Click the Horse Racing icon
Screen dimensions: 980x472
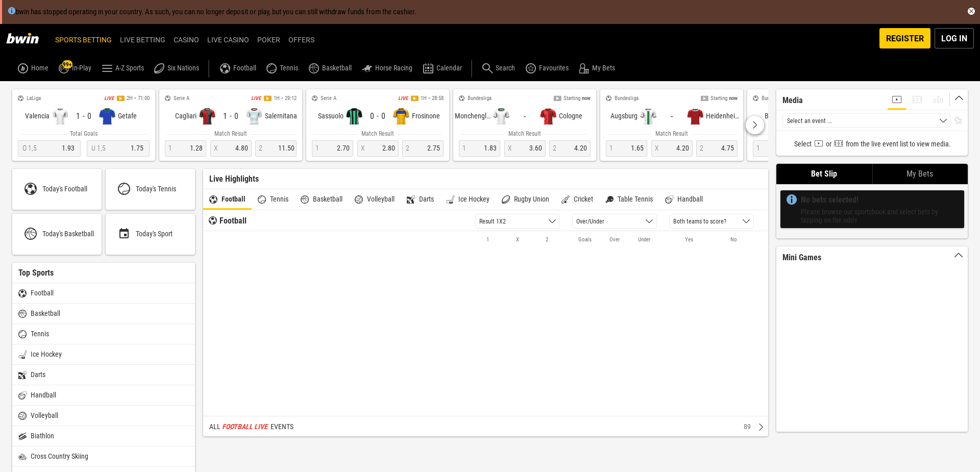(367, 68)
